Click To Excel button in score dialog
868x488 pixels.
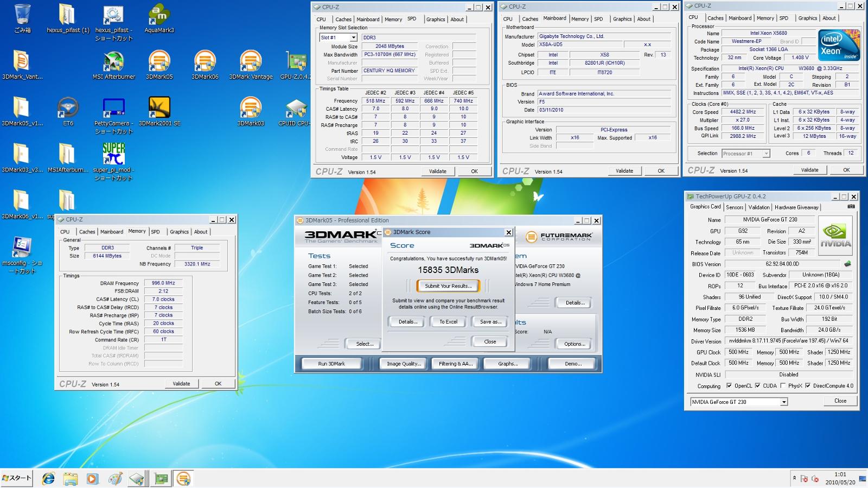coord(448,322)
